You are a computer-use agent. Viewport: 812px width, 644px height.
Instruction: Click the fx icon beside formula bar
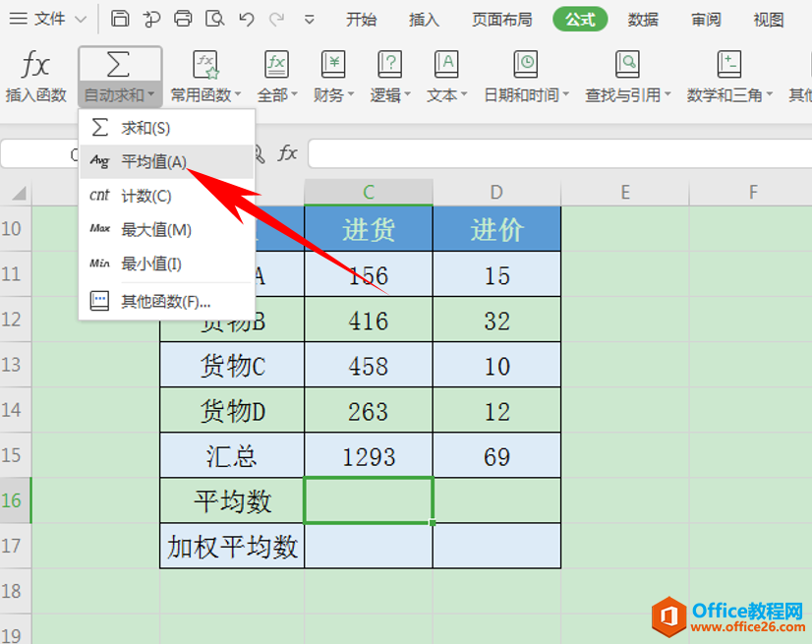click(288, 153)
